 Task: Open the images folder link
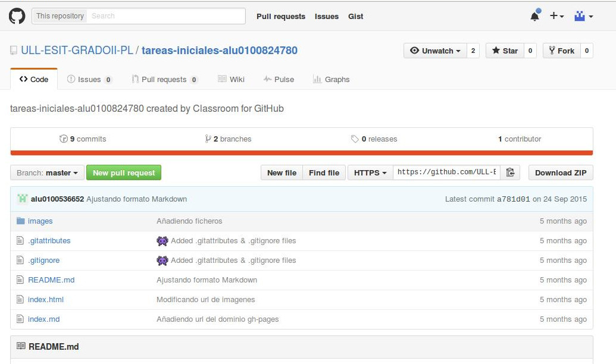(x=40, y=221)
